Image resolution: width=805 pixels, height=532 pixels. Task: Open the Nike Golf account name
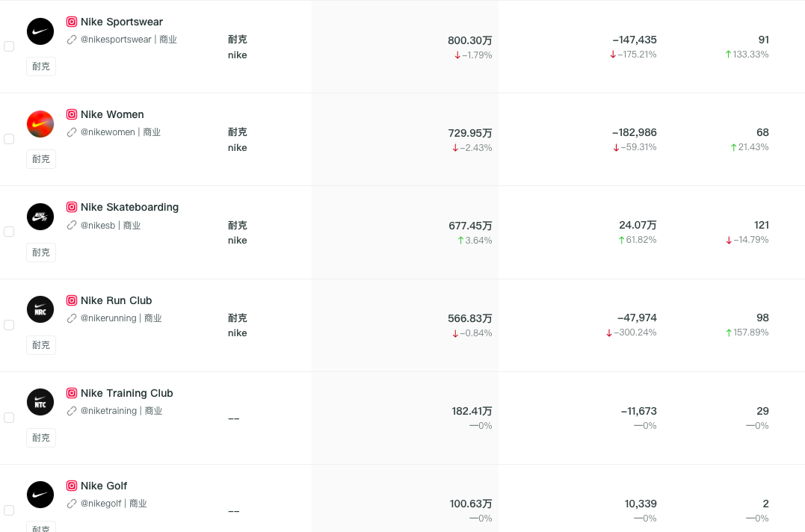104,486
